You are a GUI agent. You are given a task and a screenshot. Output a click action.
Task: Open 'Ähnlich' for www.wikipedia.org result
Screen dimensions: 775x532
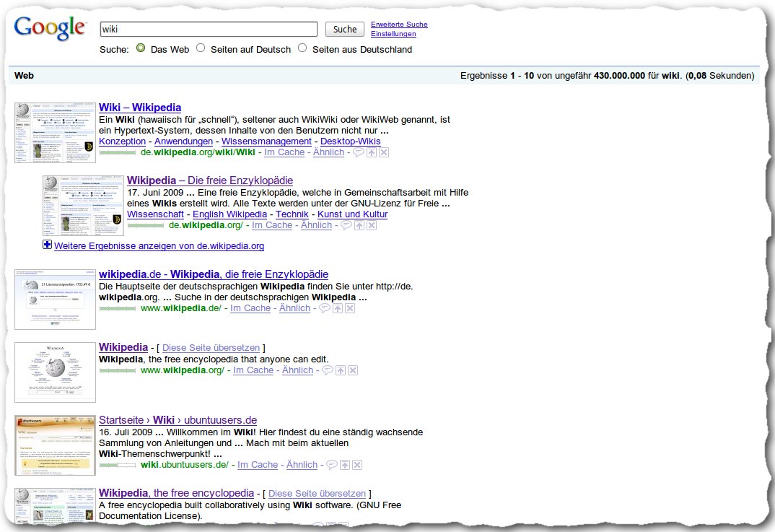coord(297,370)
